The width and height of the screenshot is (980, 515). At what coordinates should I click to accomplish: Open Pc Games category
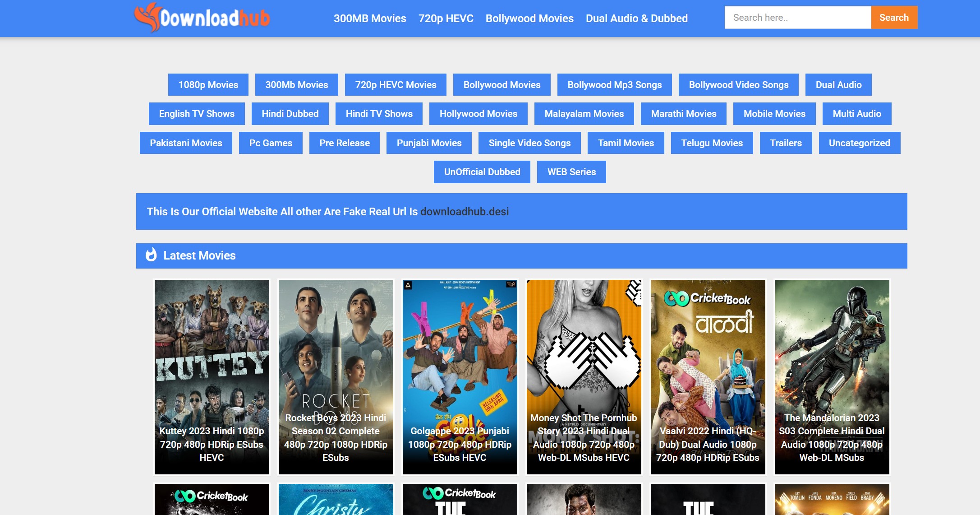point(271,143)
